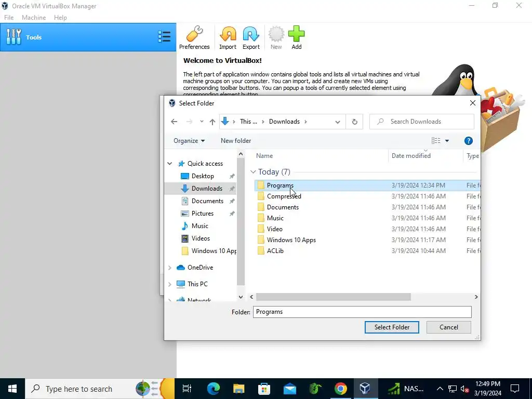Select the Compressed folder row
The image size is (532, 399).
tap(367, 196)
